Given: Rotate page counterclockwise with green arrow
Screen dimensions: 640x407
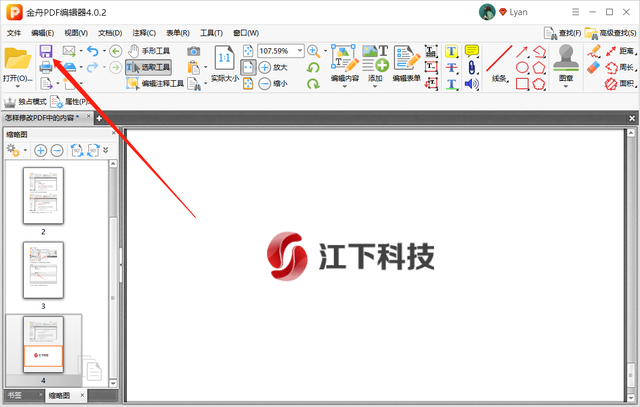Looking at the screenshot, I should pyautogui.click(x=313, y=67).
